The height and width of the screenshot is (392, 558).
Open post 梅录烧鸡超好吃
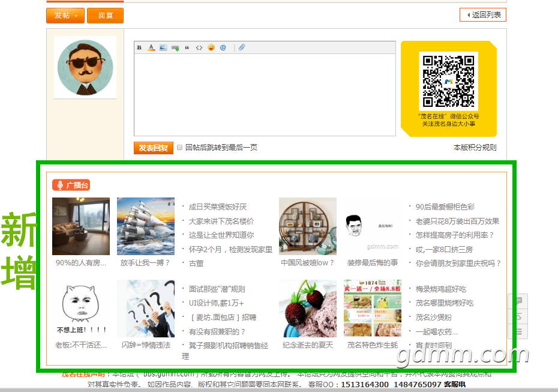[x=441, y=289]
